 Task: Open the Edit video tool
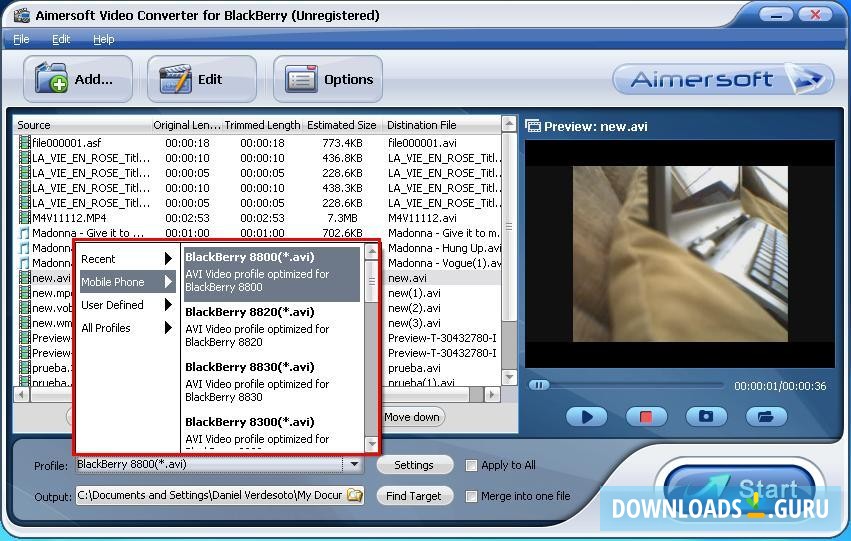coord(202,79)
